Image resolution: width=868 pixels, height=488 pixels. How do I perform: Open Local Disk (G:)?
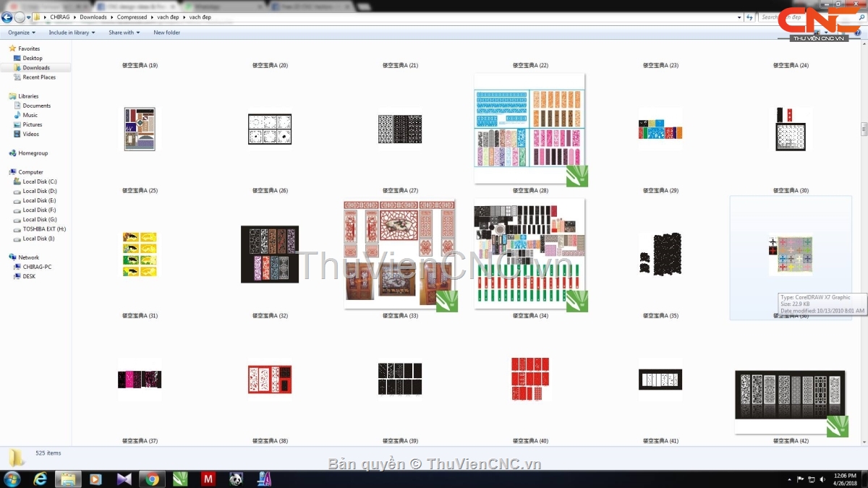[x=35, y=219]
